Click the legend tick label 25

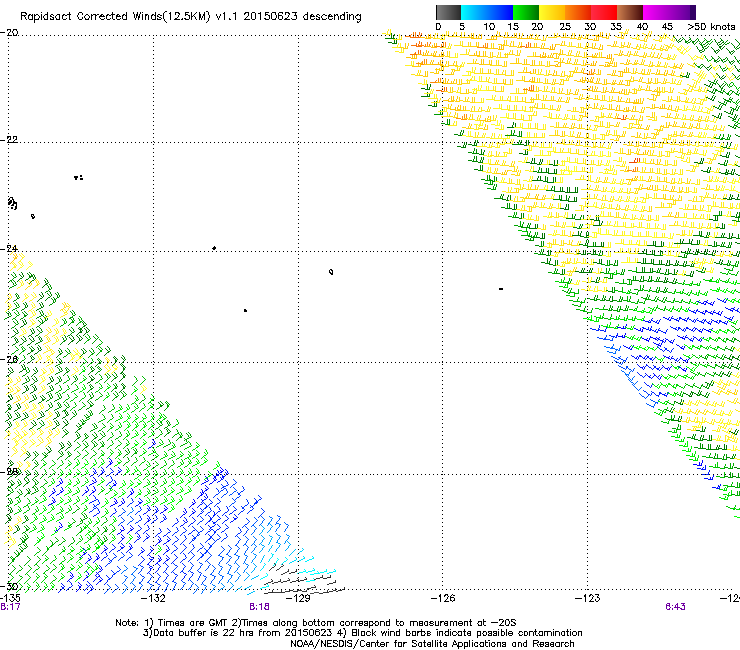[x=565, y=27]
